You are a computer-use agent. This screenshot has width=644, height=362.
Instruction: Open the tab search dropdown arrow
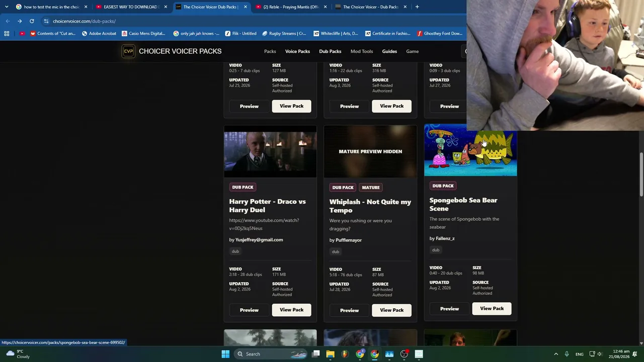click(7, 7)
